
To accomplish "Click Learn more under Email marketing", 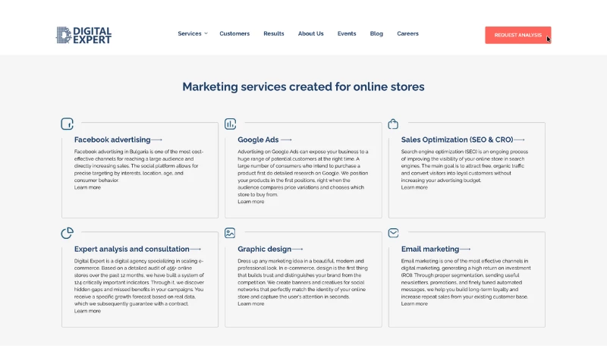I will click(414, 303).
